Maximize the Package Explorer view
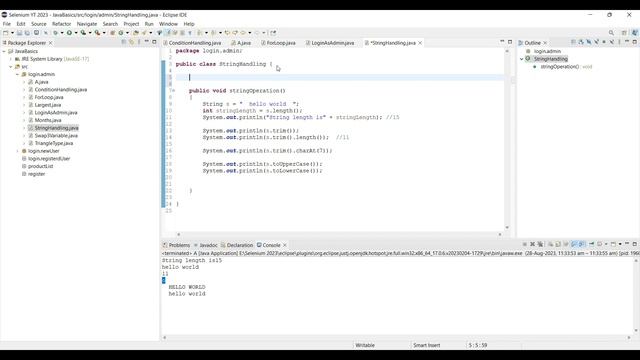640x360 pixels. pyautogui.click(x=154, y=42)
